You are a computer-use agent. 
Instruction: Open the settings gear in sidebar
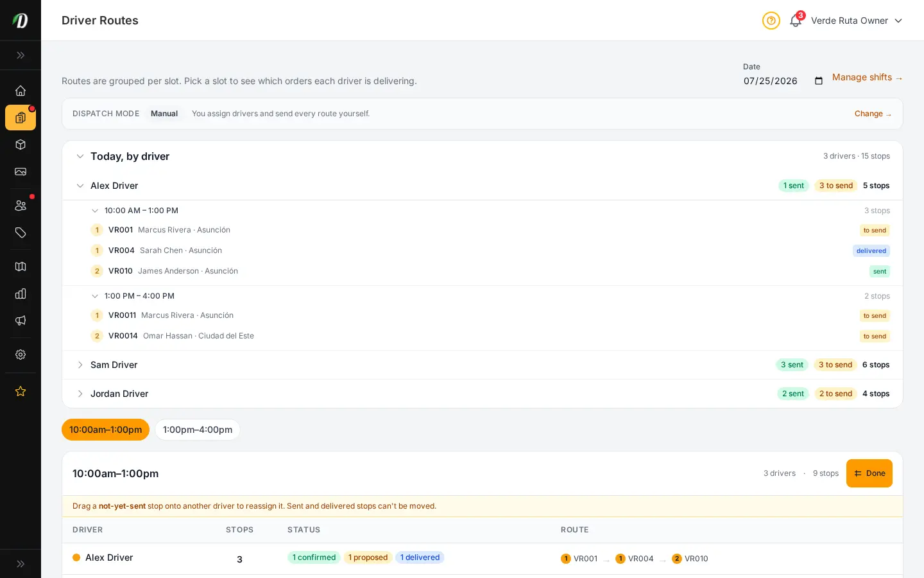(x=21, y=355)
